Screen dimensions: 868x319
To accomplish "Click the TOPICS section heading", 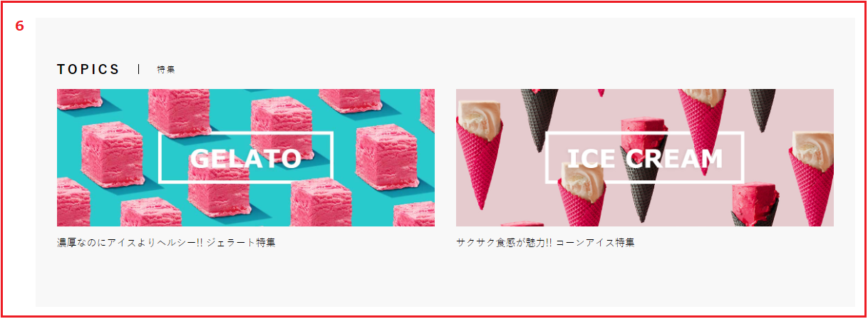I will (88, 69).
